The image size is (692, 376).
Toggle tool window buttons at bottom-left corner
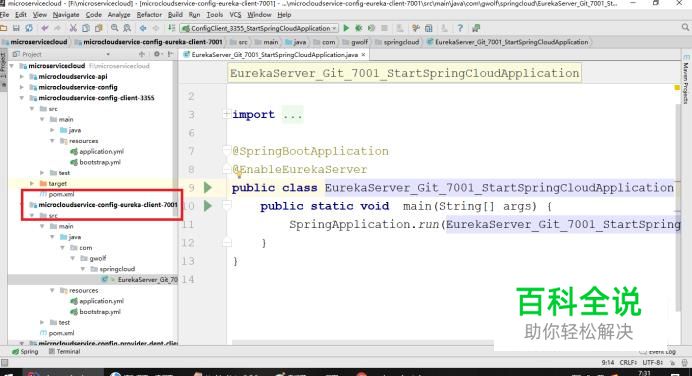[x=4, y=363]
